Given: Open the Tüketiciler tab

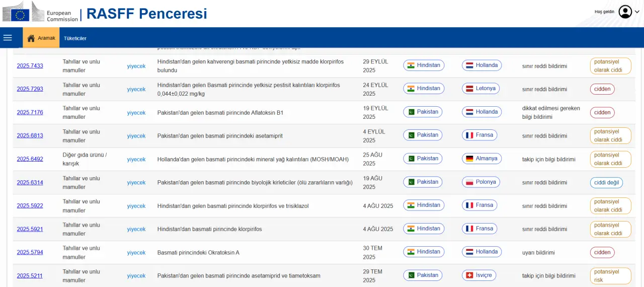Looking at the screenshot, I should [75, 38].
